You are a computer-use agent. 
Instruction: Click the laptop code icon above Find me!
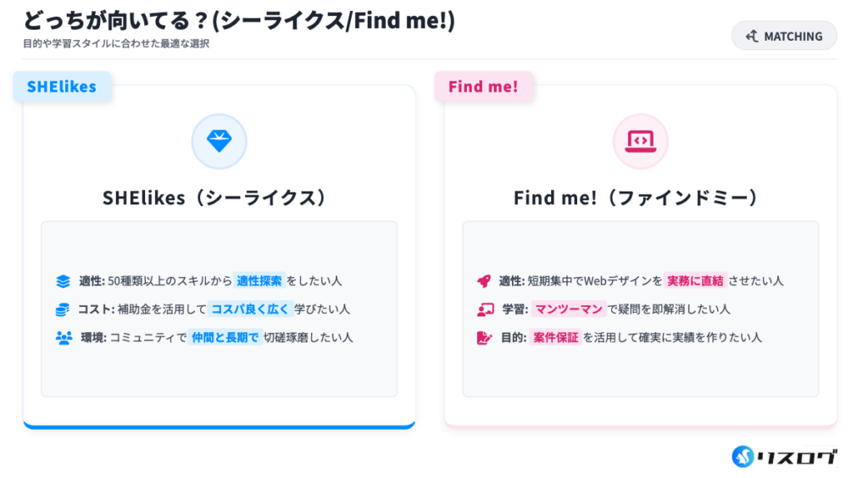[x=640, y=142]
